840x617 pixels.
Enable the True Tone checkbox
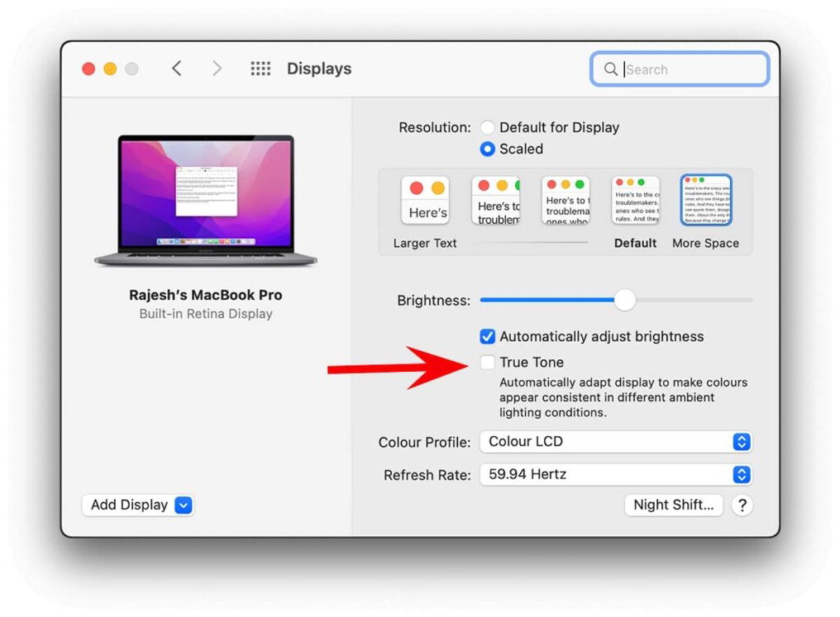point(487,362)
